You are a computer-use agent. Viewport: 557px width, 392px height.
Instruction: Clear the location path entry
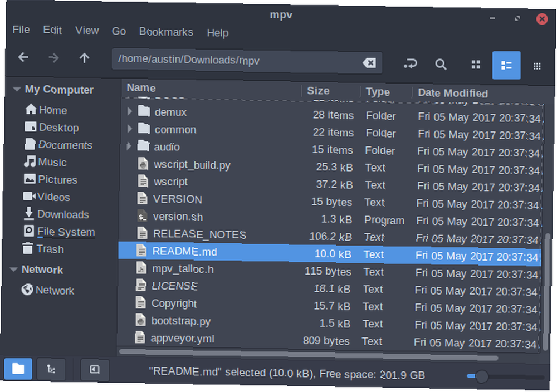(x=369, y=63)
